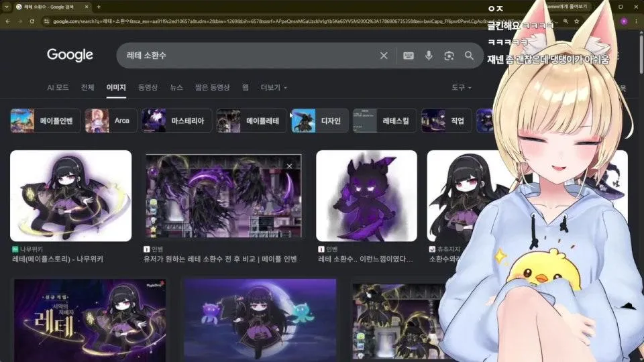
Task: Filter by 메이플레테 chip
Action: 252,121
